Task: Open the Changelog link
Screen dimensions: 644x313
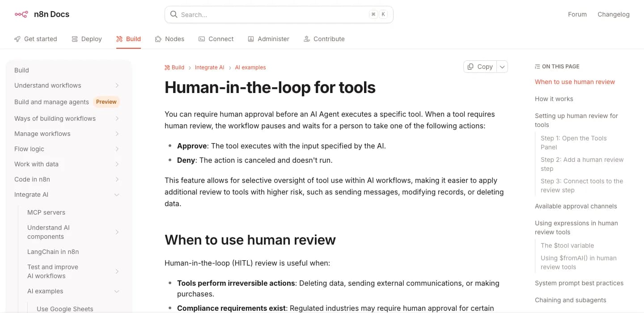Action: [x=614, y=14]
